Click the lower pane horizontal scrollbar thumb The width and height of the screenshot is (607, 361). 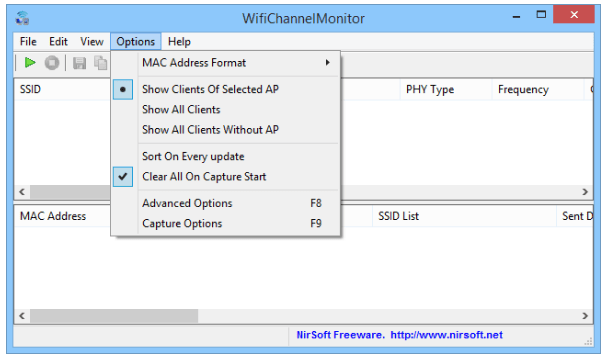coord(114,316)
